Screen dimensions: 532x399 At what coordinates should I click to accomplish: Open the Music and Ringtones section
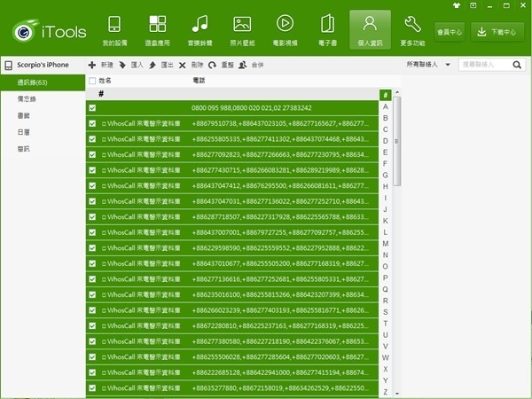pos(199,30)
